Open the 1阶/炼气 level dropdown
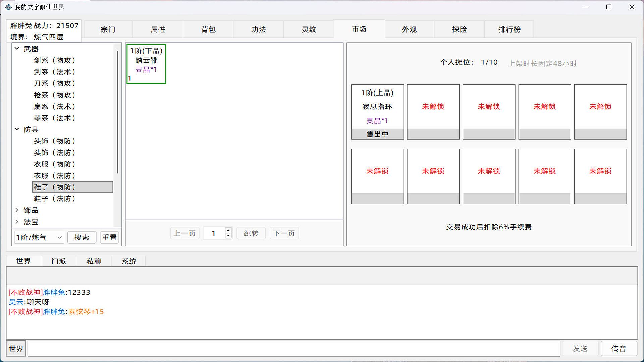Image resolution: width=644 pixels, height=362 pixels. (39, 237)
